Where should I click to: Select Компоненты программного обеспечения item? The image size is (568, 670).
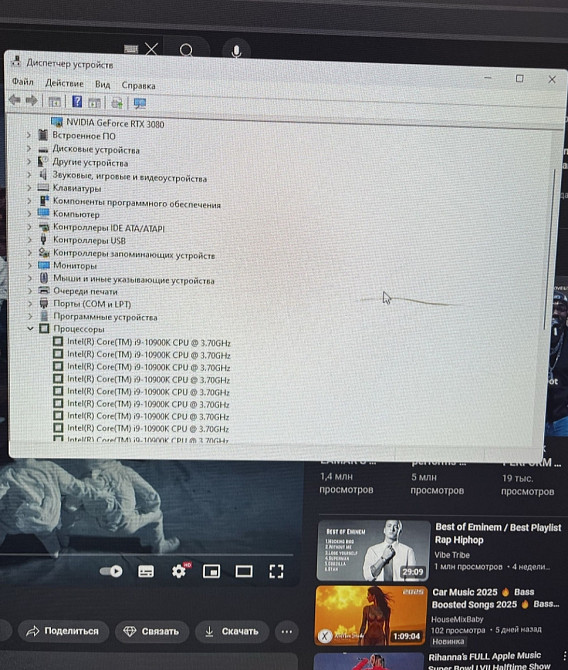(137, 202)
